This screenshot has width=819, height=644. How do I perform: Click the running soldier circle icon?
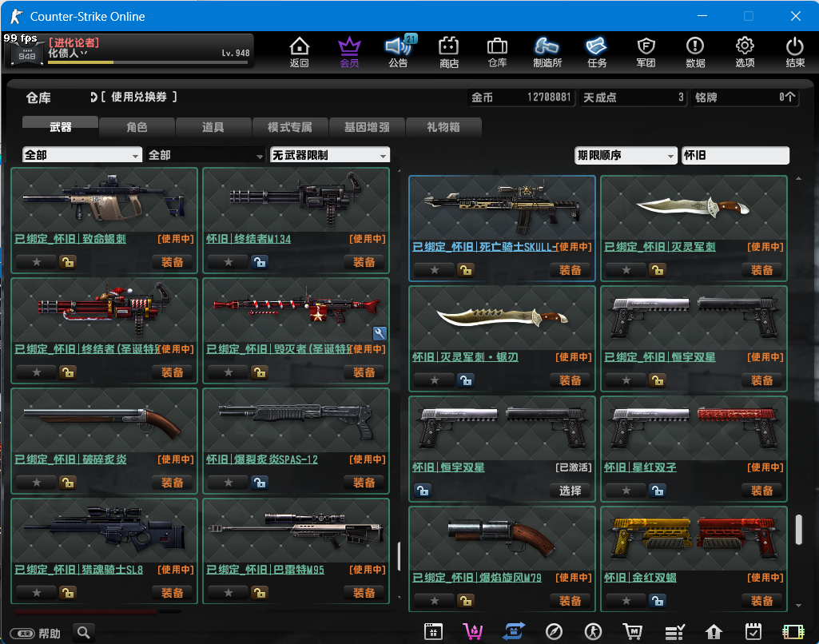pos(594,632)
